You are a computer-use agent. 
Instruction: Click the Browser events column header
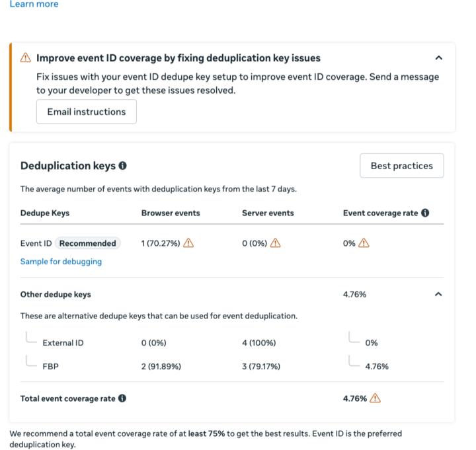[171, 213]
